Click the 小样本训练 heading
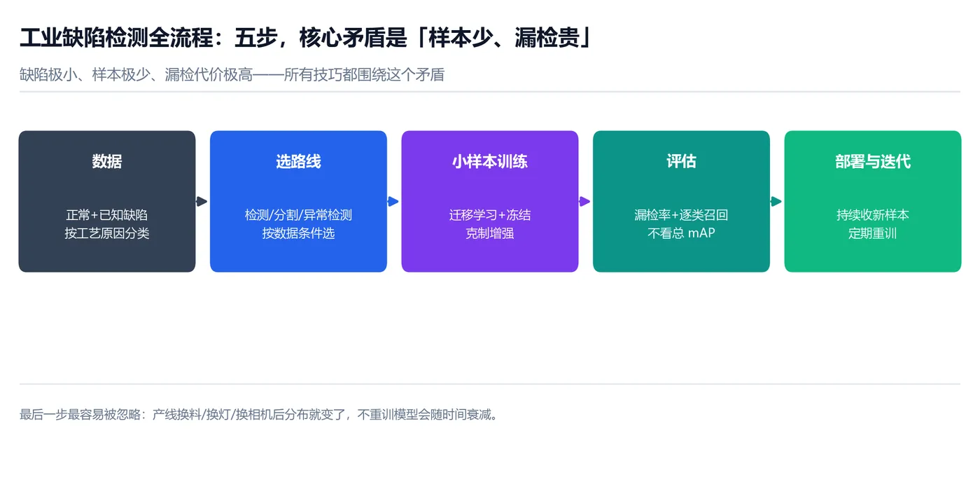980x482 pixels. tap(490, 161)
